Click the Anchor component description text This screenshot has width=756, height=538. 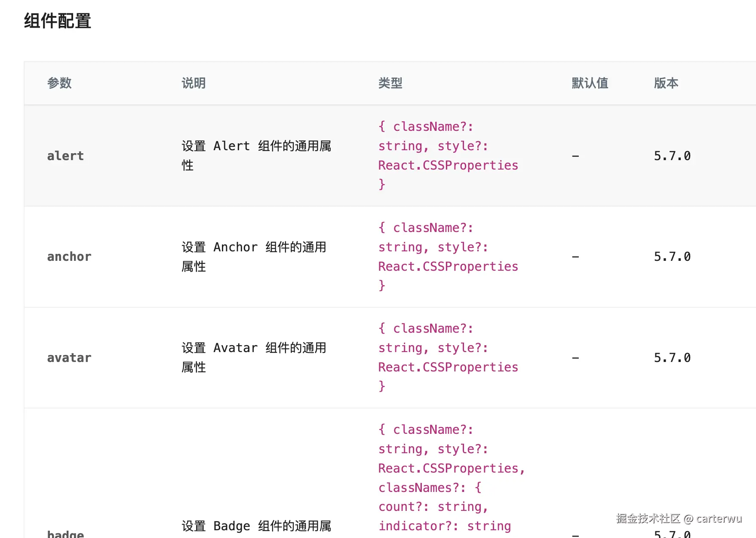click(x=254, y=257)
